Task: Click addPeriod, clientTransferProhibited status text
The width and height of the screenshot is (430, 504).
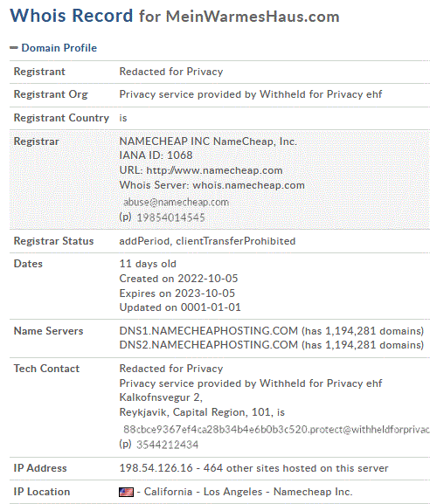Action: click(207, 241)
